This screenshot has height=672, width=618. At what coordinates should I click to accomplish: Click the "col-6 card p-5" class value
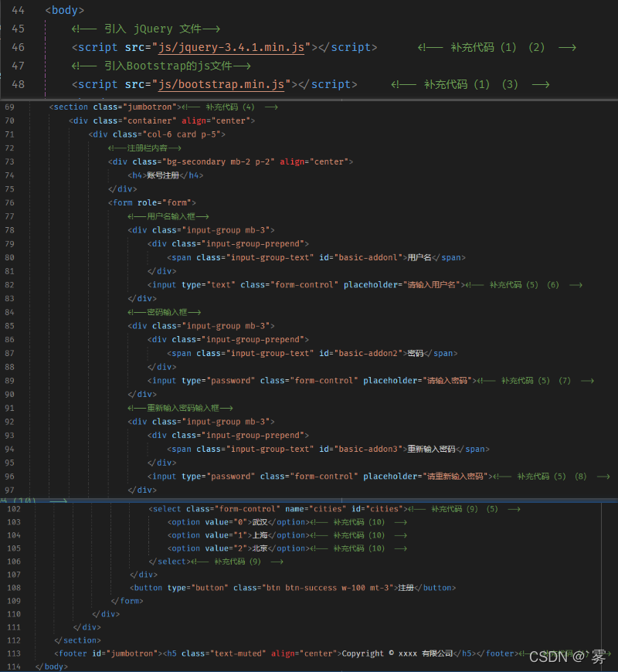tap(184, 134)
